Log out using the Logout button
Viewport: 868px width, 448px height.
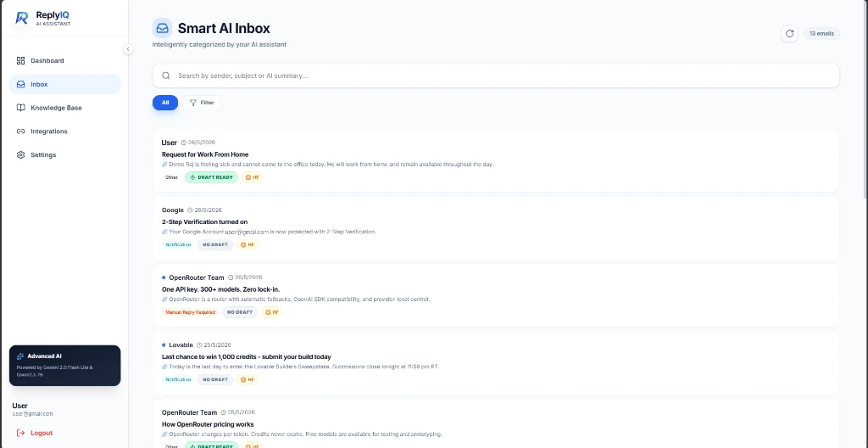click(x=34, y=433)
